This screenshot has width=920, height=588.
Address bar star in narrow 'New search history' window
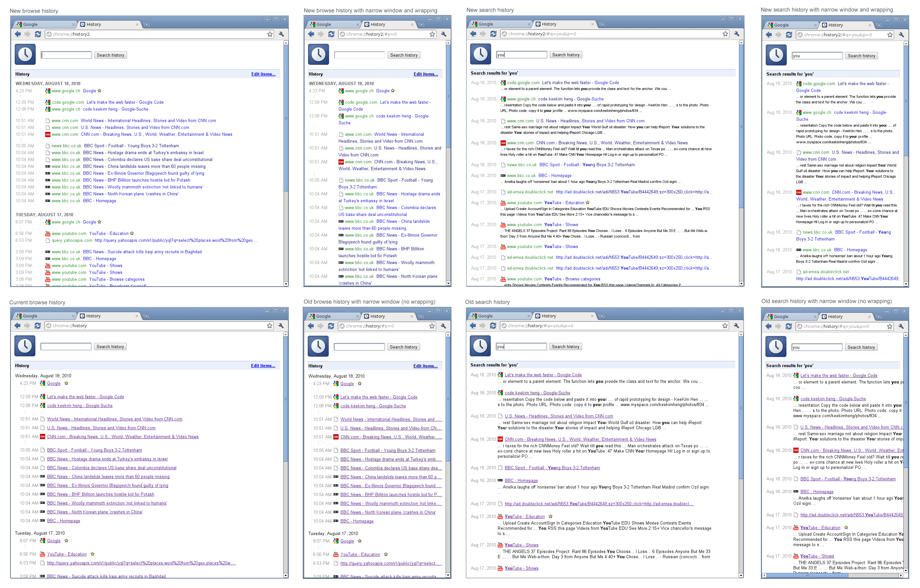point(890,35)
